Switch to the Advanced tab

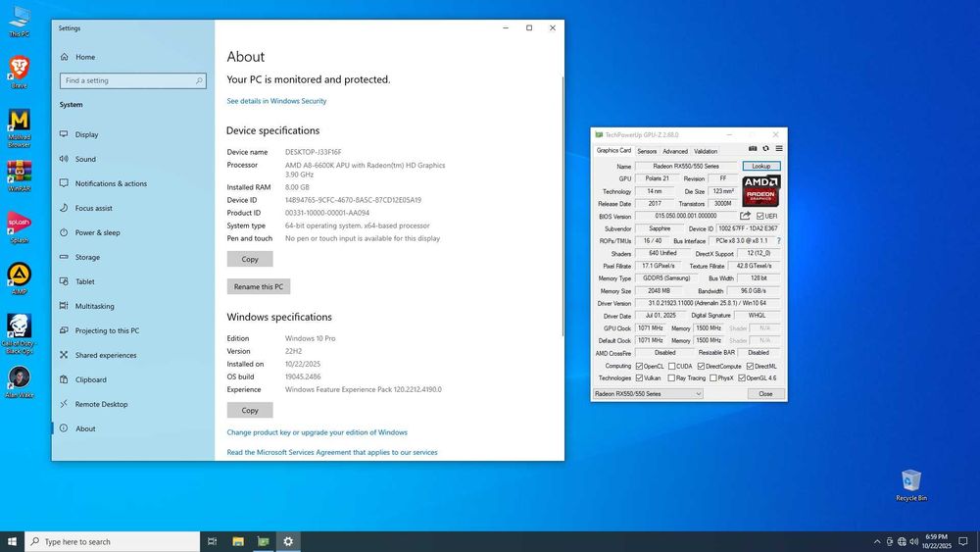675,151
